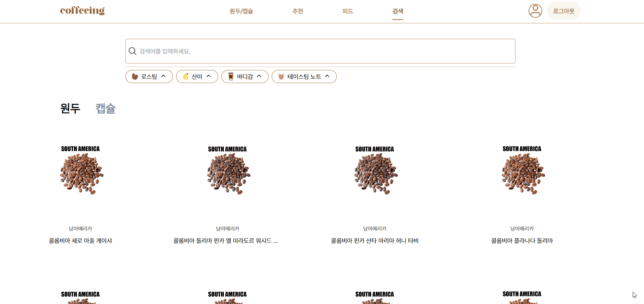Open the 피드 menu

tap(348, 11)
